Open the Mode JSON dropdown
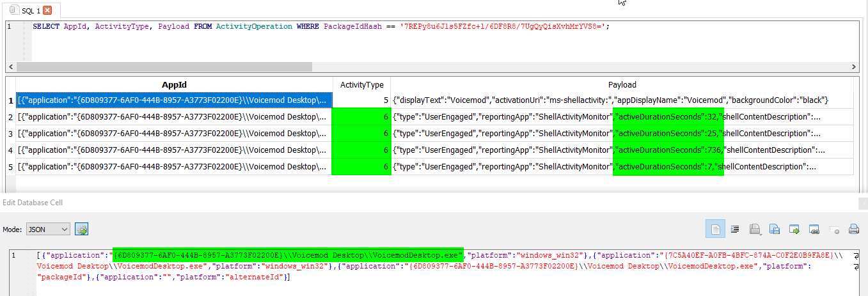868x296 pixels. pos(48,230)
